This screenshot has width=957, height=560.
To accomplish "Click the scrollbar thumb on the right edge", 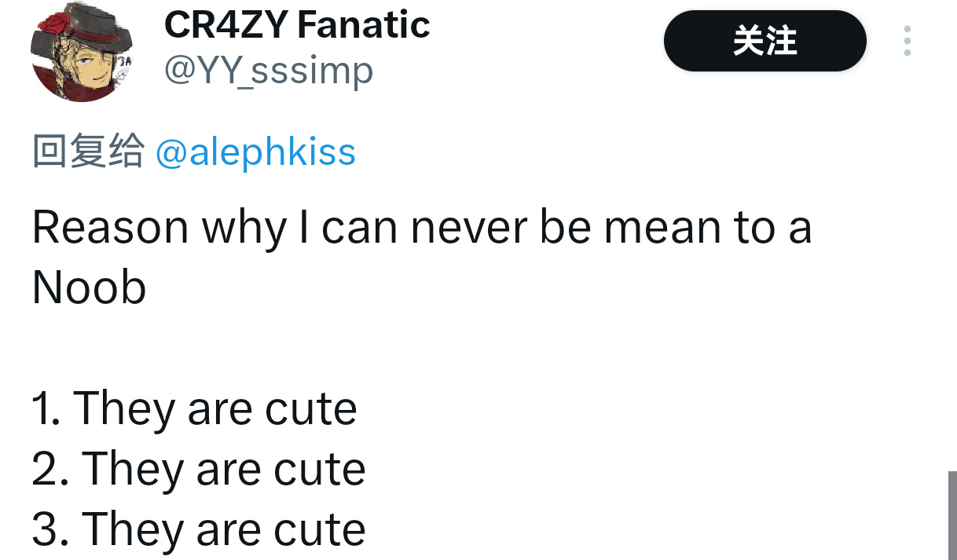I will tap(951, 514).
